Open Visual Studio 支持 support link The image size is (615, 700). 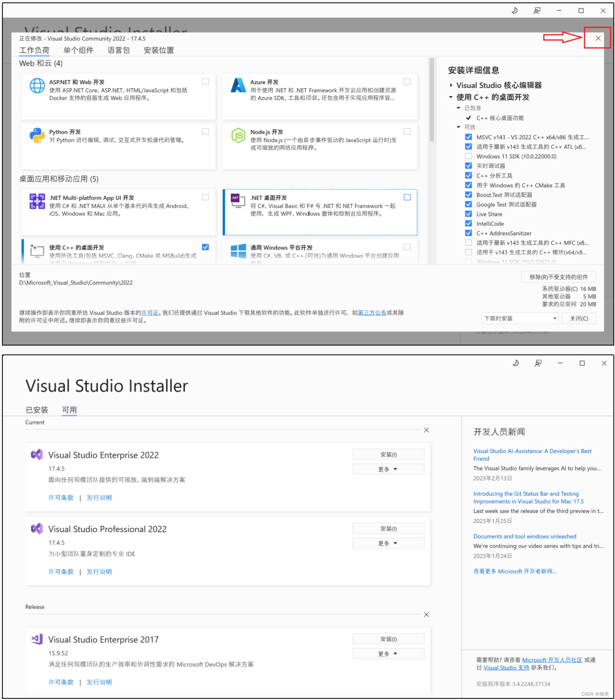(x=506, y=667)
